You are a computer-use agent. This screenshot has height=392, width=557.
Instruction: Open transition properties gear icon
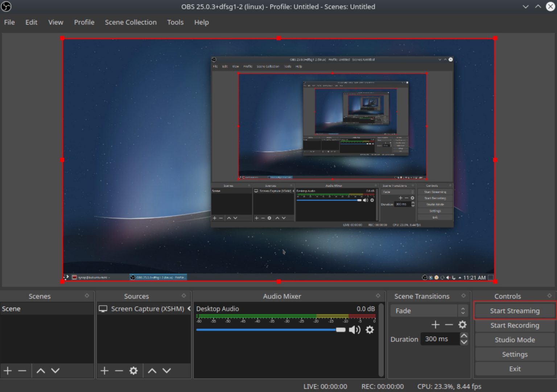(462, 325)
